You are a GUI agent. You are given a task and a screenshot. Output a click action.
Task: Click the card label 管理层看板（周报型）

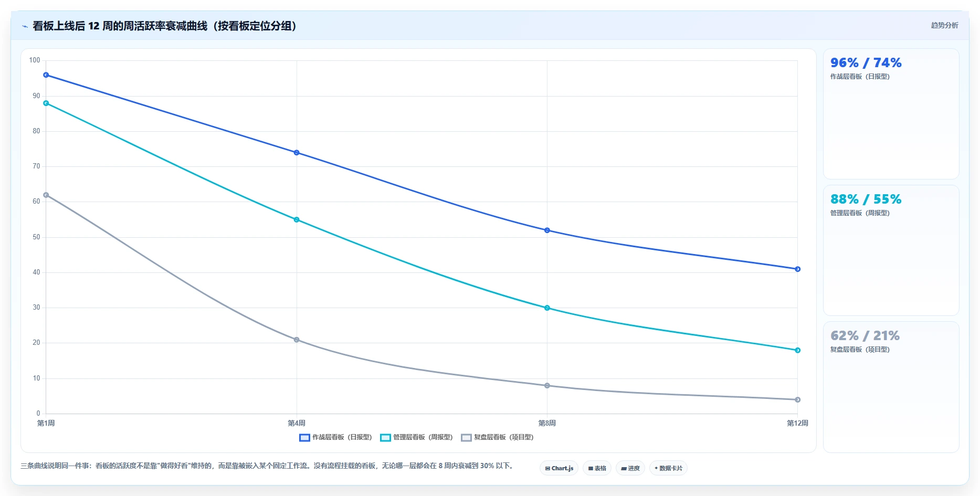(860, 213)
